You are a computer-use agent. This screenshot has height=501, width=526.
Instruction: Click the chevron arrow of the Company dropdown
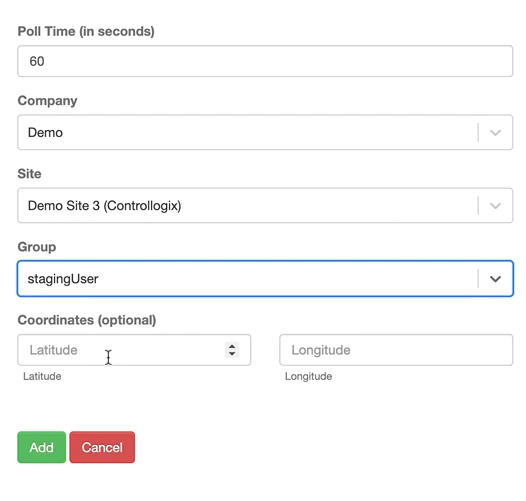click(495, 133)
